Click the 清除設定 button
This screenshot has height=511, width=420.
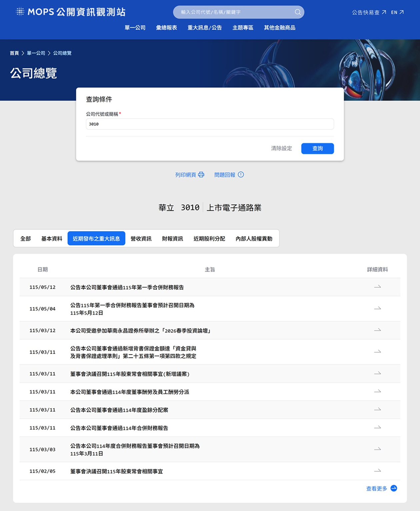click(281, 149)
